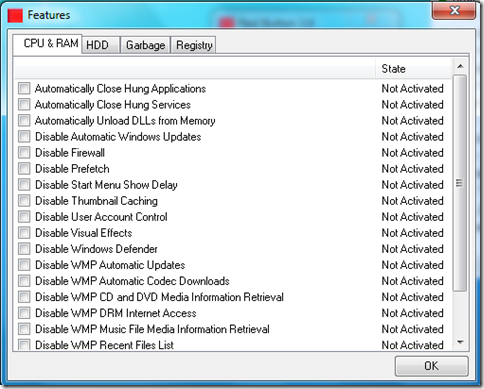Toggle Disable WMP DRM Internet Access checkbox
This screenshot has width=484, height=389.
click(24, 313)
